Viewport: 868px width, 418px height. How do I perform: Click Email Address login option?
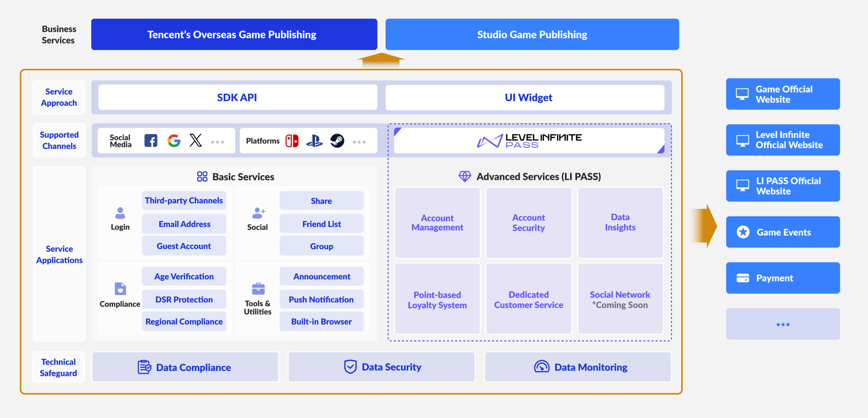point(184,224)
